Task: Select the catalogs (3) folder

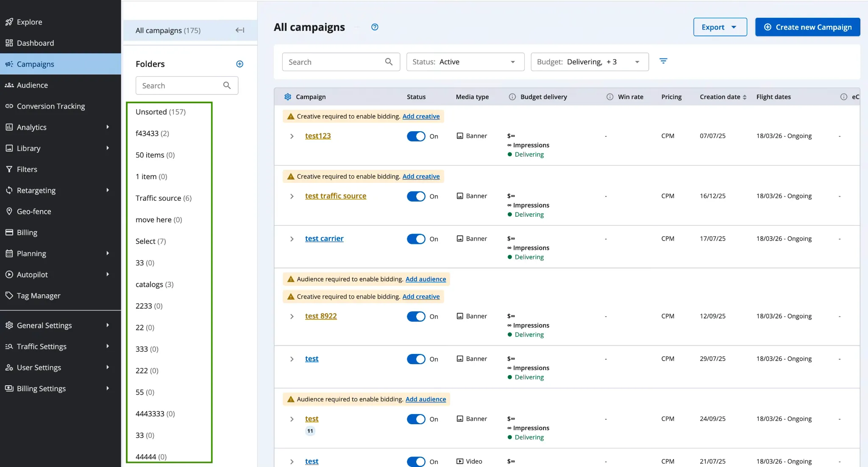Action: 155,285
